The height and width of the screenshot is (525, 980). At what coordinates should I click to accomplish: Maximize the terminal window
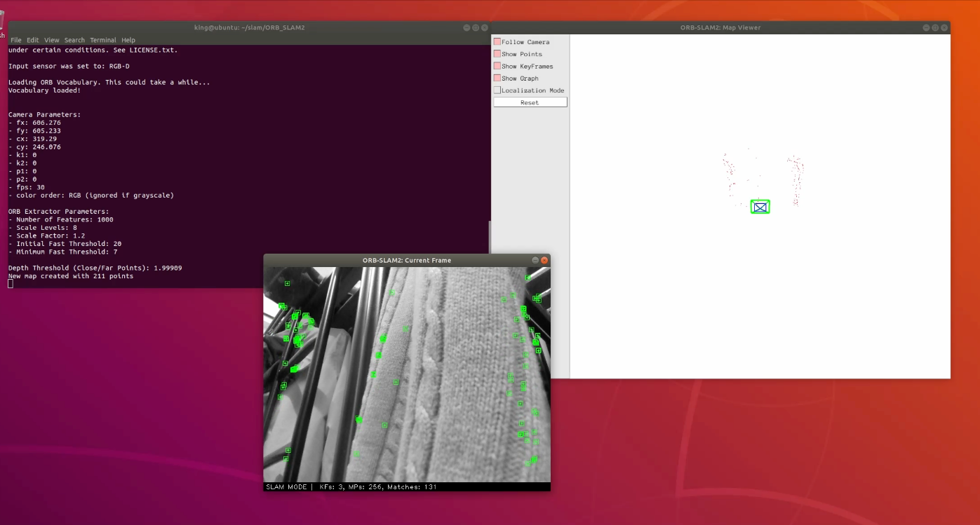coord(475,27)
